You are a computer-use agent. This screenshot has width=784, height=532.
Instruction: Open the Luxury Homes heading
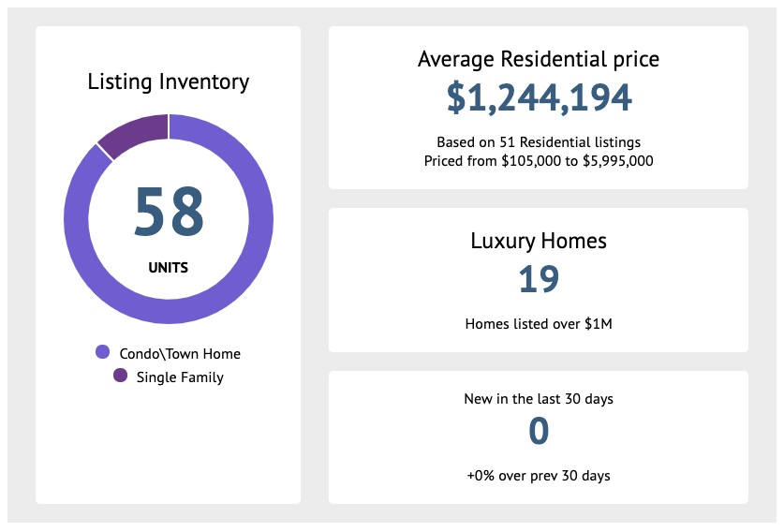coord(539,241)
